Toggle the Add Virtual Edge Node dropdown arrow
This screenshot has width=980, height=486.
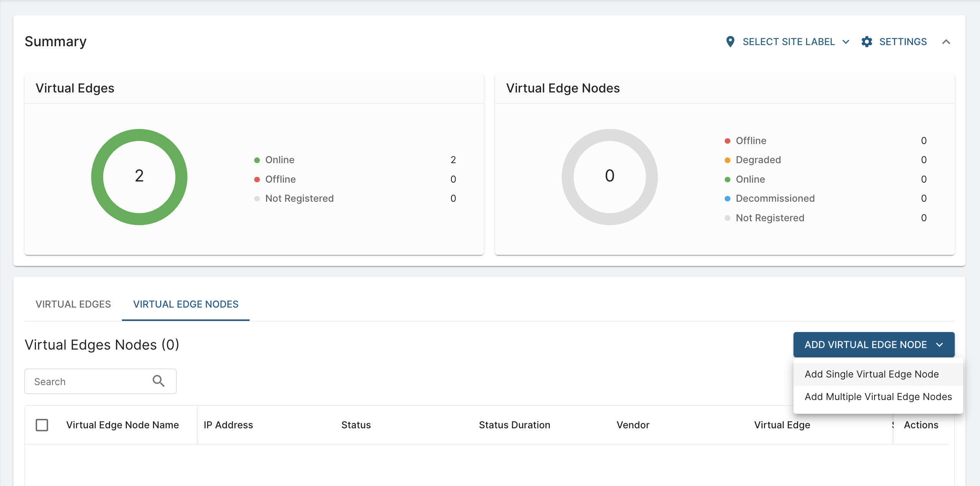coord(939,345)
